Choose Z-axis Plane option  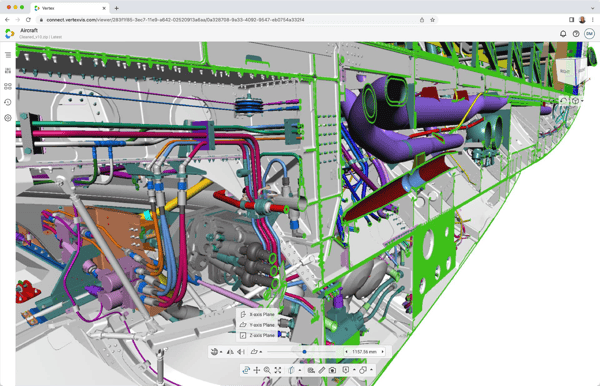[x=257, y=335]
